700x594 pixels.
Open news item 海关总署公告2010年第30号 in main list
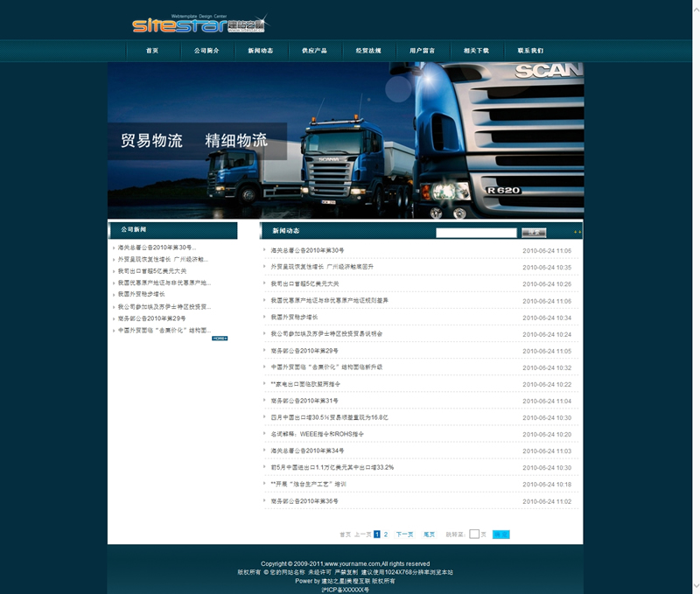307,250
